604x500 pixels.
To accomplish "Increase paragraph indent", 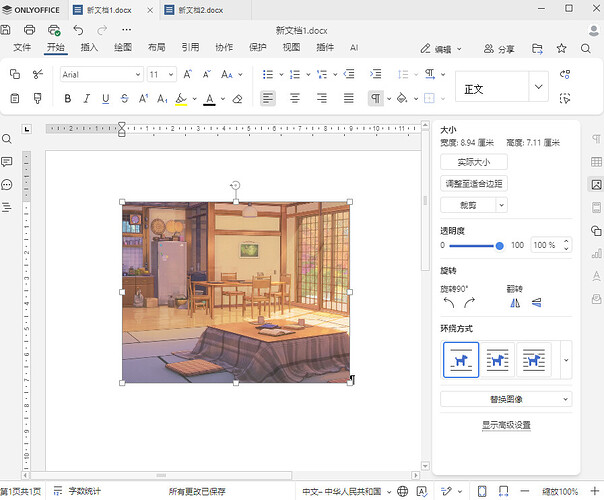I will click(x=376, y=74).
